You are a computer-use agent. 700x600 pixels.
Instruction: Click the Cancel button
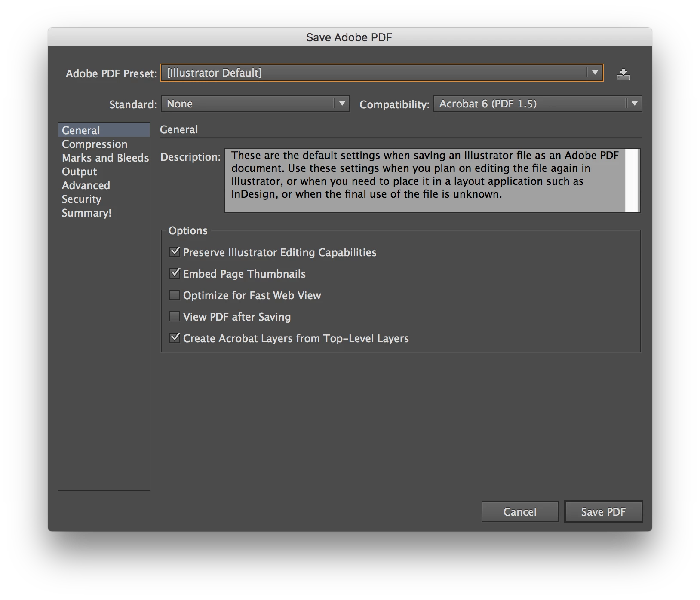[x=520, y=511]
